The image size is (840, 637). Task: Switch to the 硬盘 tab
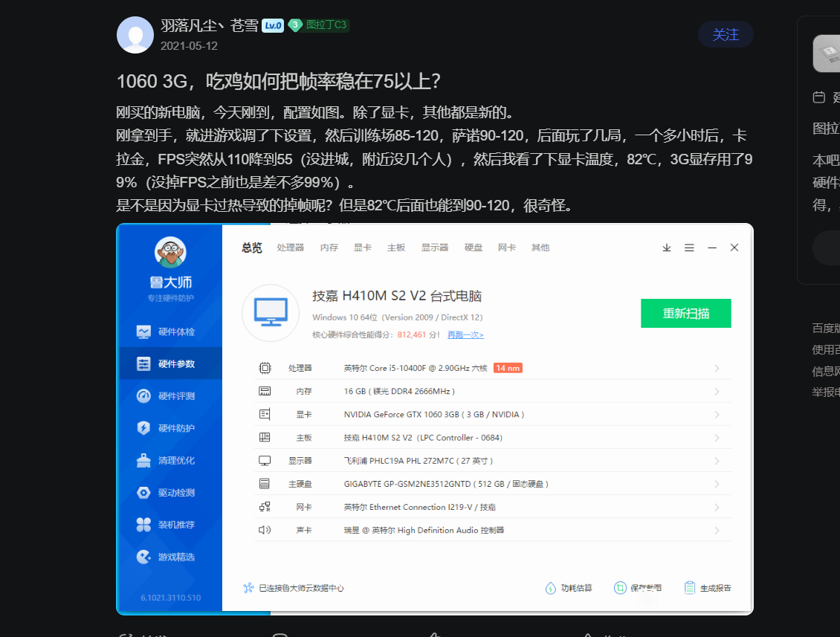coord(474,248)
